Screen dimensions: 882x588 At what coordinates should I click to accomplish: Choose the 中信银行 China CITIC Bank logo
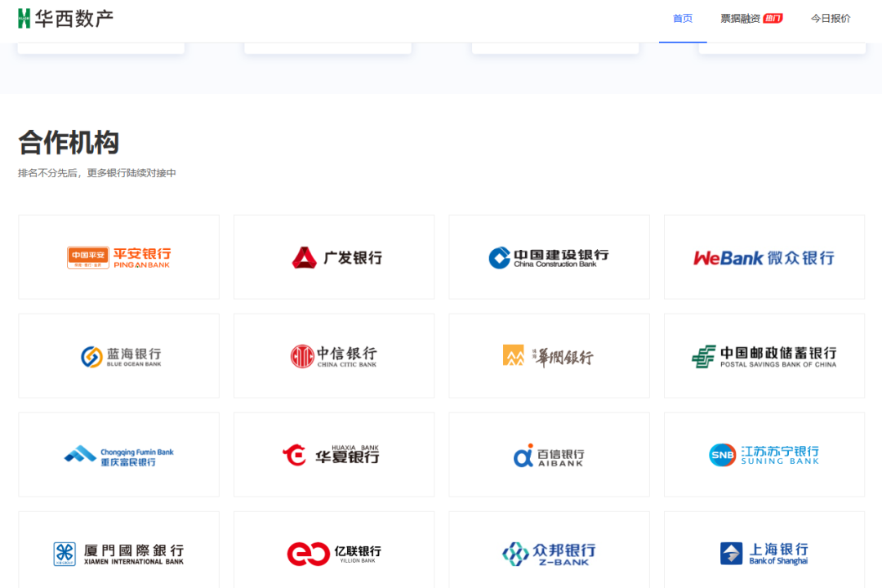[x=334, y=356]
